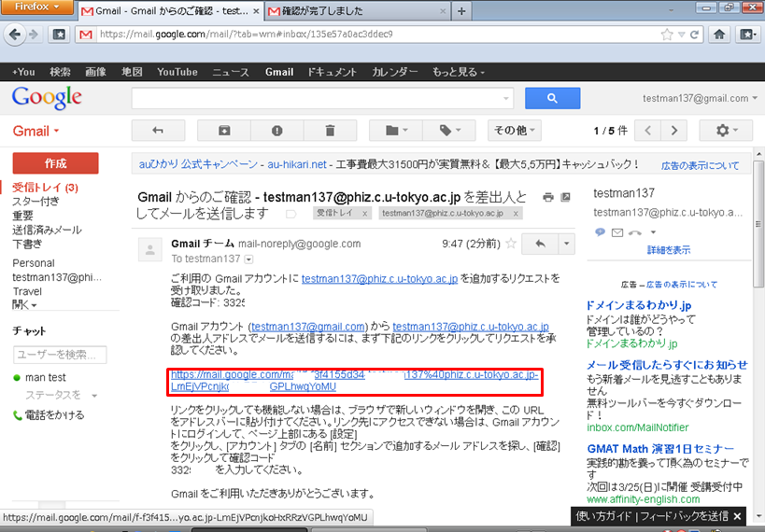Expand 開く more labels
The image size is (765, 532).
coord(24,305)
